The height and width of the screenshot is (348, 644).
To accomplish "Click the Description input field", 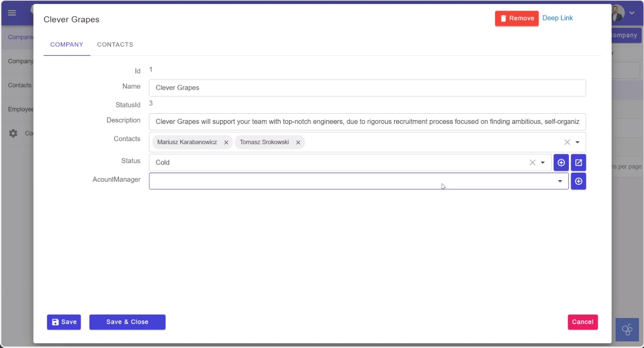I will tap(367, 122).
